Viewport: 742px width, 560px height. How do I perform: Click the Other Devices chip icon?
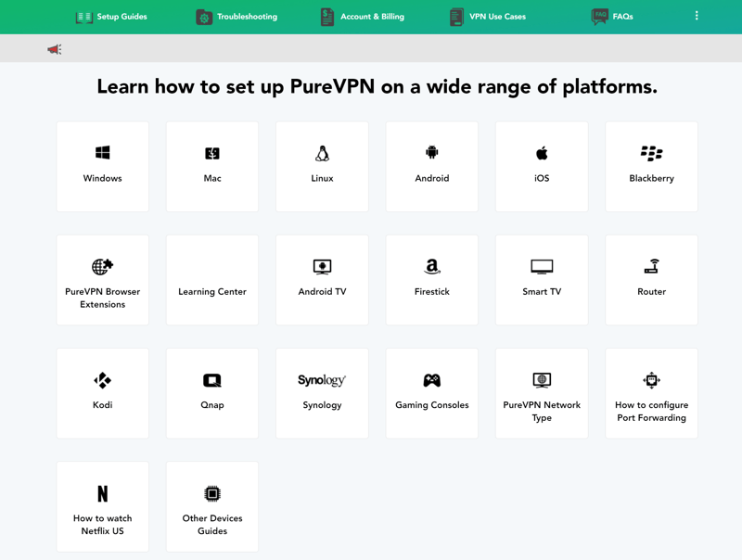(212, 494)
